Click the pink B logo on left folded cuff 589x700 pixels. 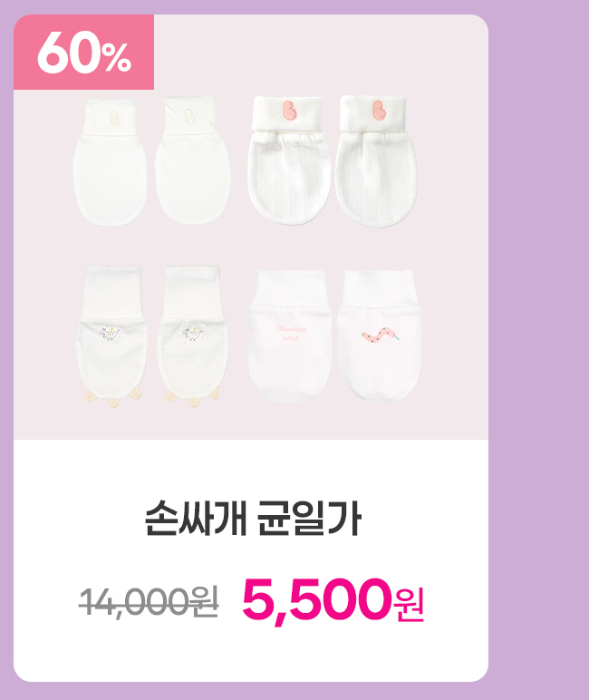[290, 111]
